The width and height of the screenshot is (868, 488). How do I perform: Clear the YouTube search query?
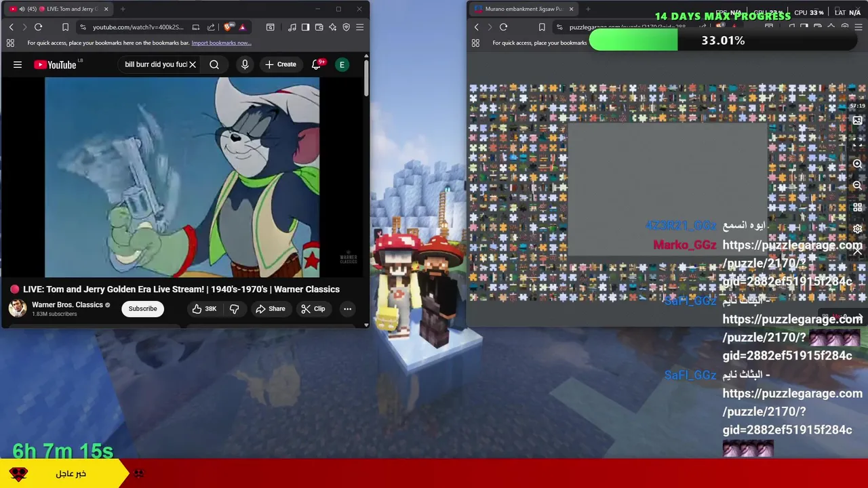click(193, 64)
